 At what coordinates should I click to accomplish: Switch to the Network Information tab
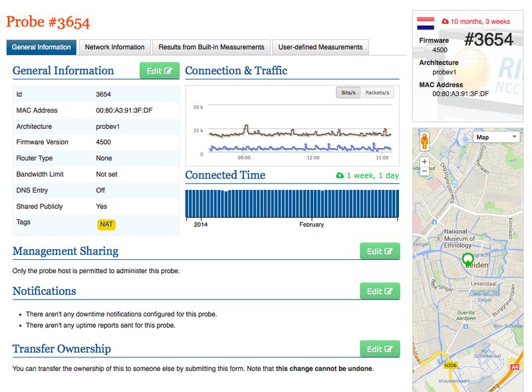(114, 47)
